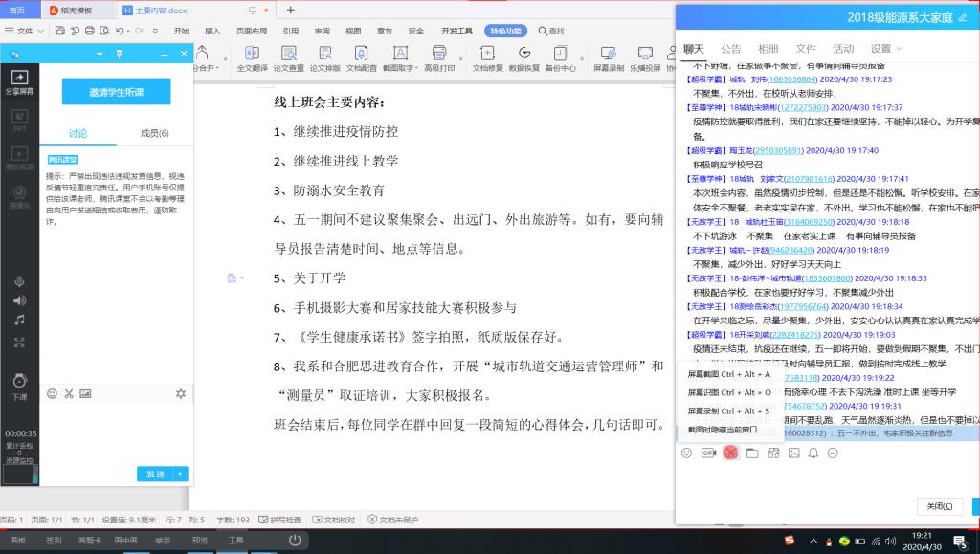Image resolution: width=980 pixels, height=554 pixels.
Task: Click the GIF icon in QQ chat toolbar
Action: coord(708,453)
